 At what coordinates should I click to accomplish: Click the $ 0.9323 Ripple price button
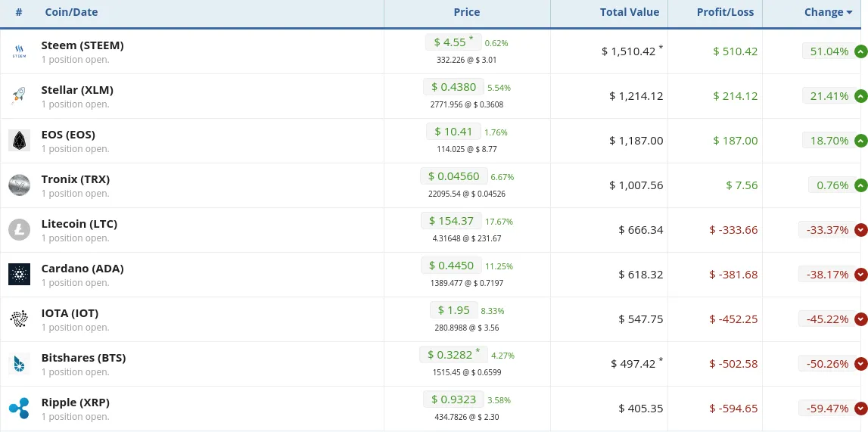tap(453, 399)
